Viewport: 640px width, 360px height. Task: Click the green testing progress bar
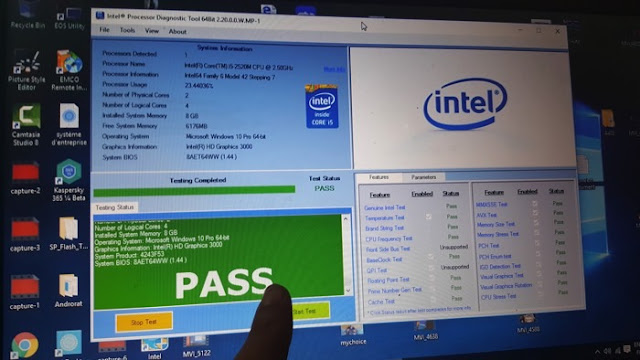point(194,191)
